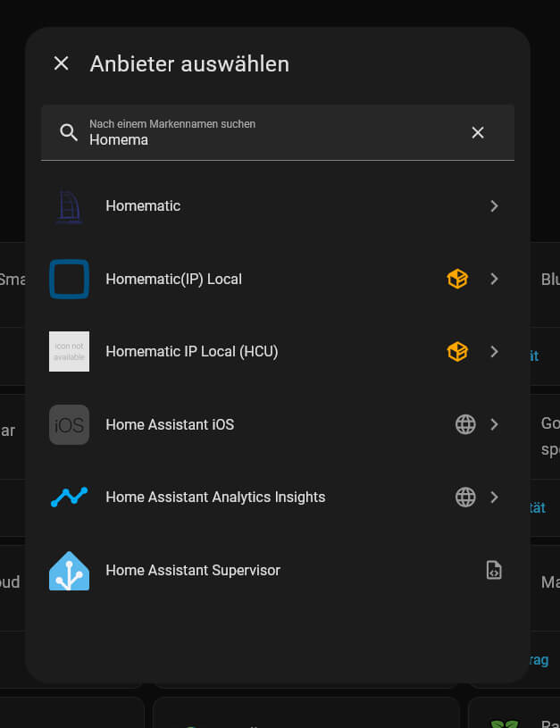Clear the brand search field
Image resolution: width=560 pixels, height=728 pixels.
(478, 133)
